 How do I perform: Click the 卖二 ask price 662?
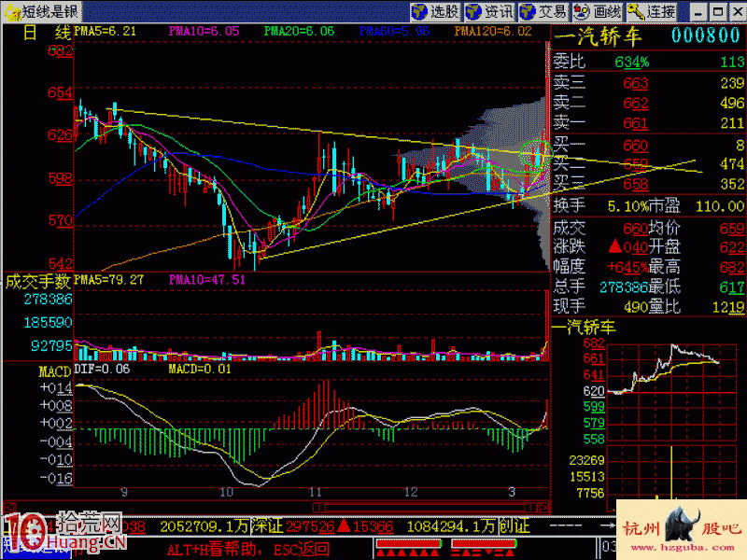pyautogui.click(x=636, y=104)
